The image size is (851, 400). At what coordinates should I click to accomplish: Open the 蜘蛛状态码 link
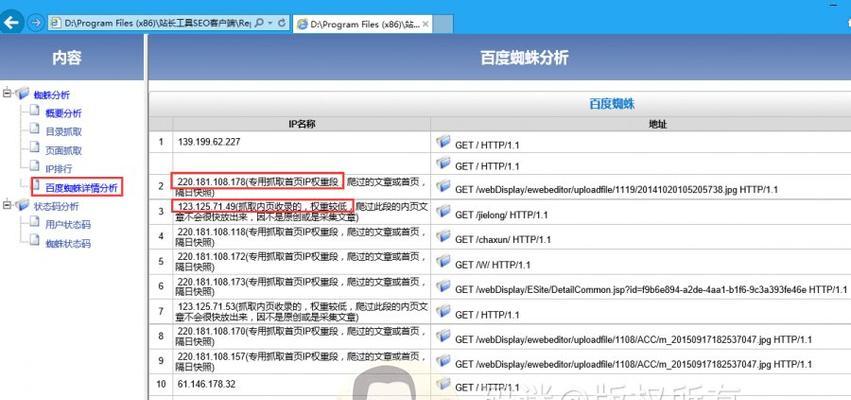(x=68, y=243)
